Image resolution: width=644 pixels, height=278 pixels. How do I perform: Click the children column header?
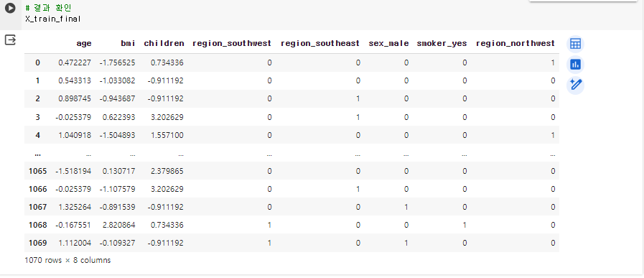164,43
